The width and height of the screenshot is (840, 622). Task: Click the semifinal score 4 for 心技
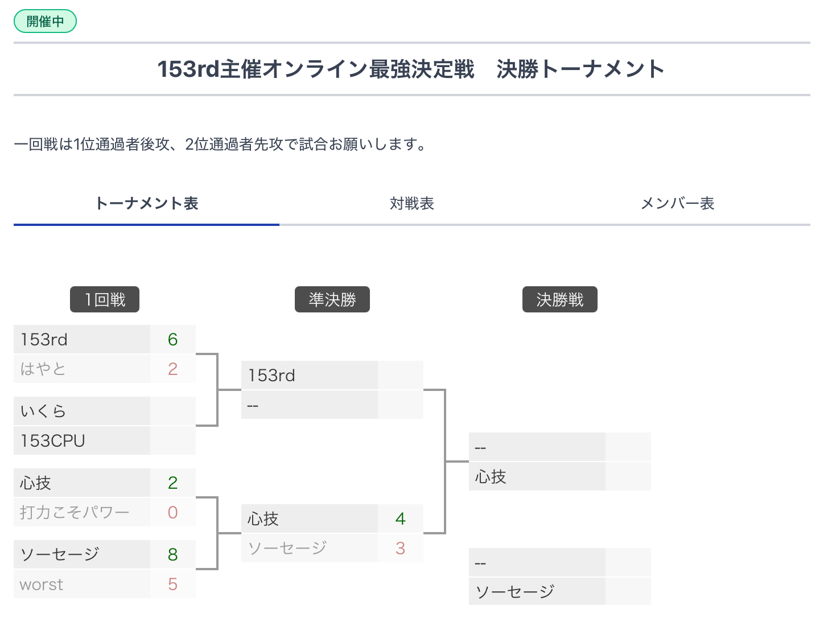[401, 518]
